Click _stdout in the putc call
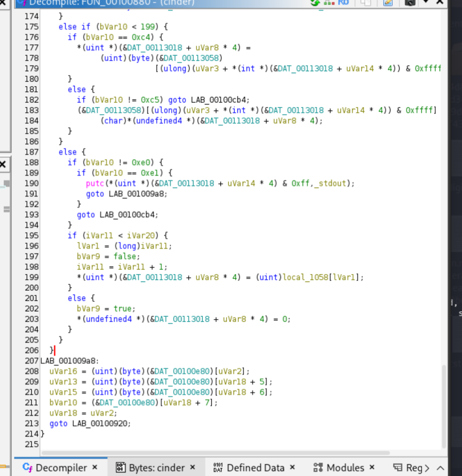462x476 pixels. pyautogui.click(x=330, y=184)
